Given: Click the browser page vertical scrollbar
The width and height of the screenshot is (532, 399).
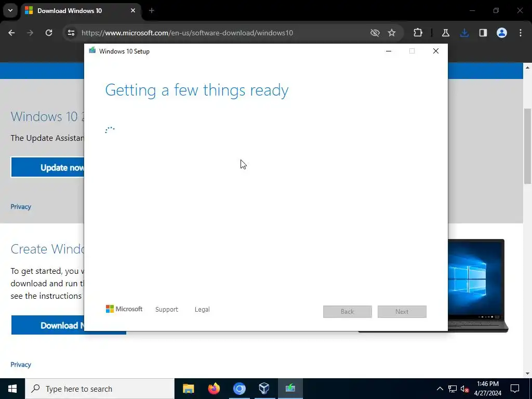Looking at the screenshot, I should tap(527, 146).
